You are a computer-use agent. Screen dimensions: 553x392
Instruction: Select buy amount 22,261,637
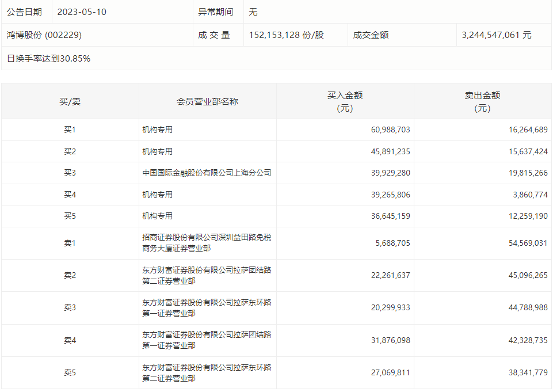[390, 276]
